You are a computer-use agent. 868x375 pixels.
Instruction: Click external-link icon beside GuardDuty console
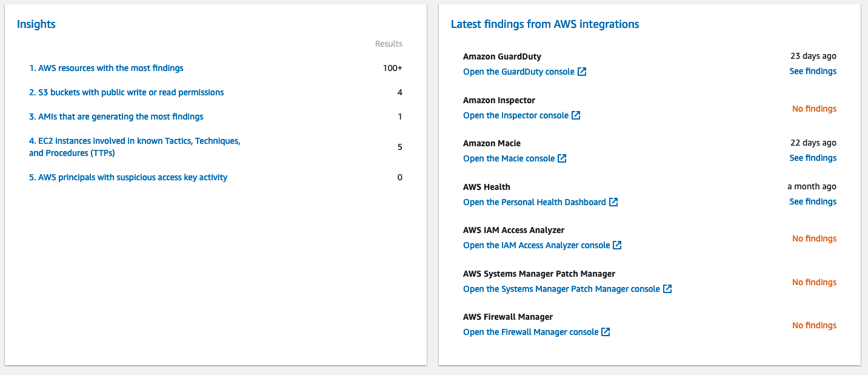(582, 72)
